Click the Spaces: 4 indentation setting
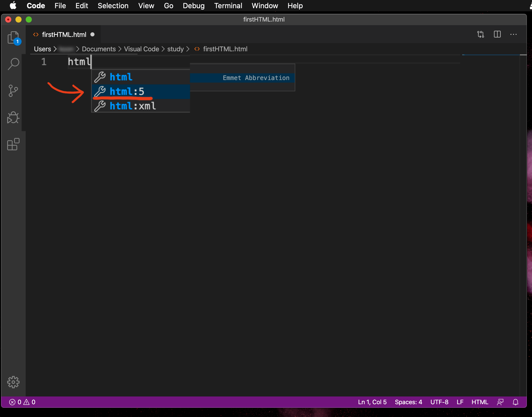Viewport: 532px width, 417px height. pyautogui.click(x=408, y=402)
